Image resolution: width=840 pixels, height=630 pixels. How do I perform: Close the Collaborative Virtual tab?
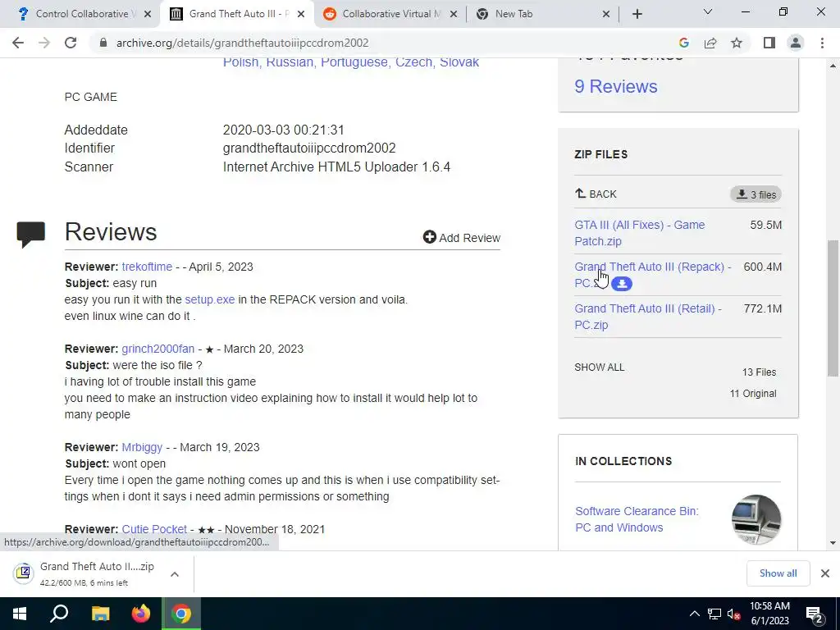pyautogui.click(x=453, y=14)
